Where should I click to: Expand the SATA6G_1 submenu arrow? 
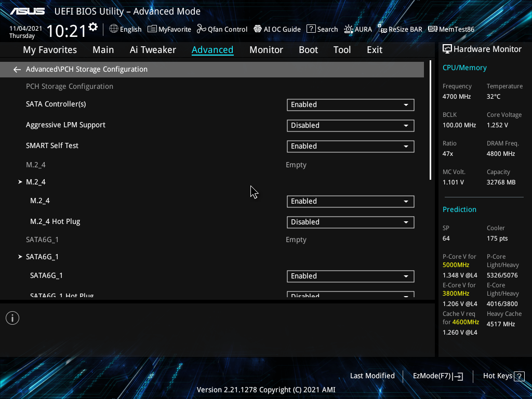(20, 257)
